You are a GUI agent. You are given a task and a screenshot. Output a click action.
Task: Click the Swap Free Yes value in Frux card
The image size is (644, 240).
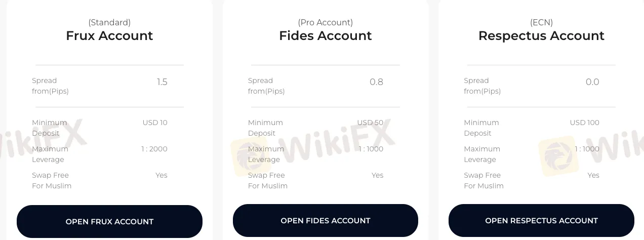point(162,175)
